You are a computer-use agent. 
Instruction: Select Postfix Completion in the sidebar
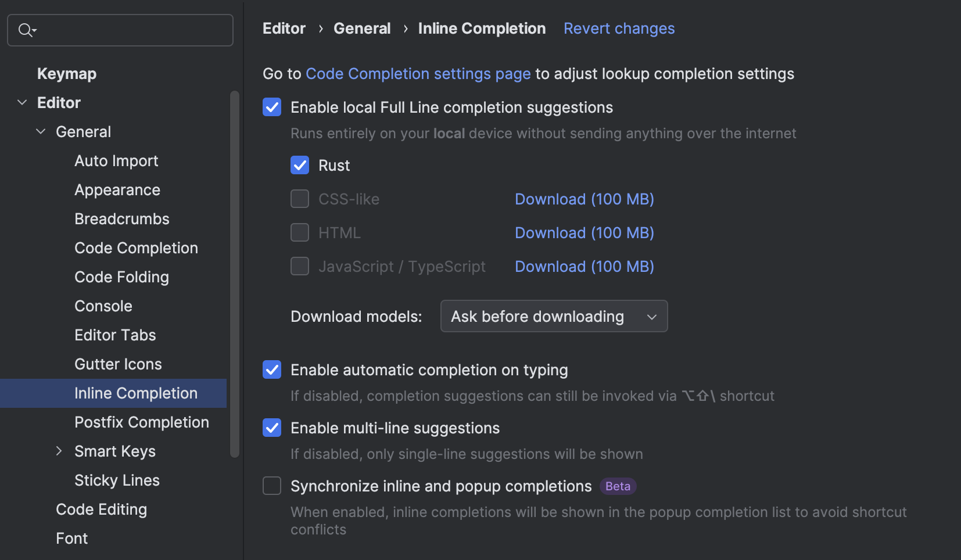pyautogui.click(x=141, y=422)
